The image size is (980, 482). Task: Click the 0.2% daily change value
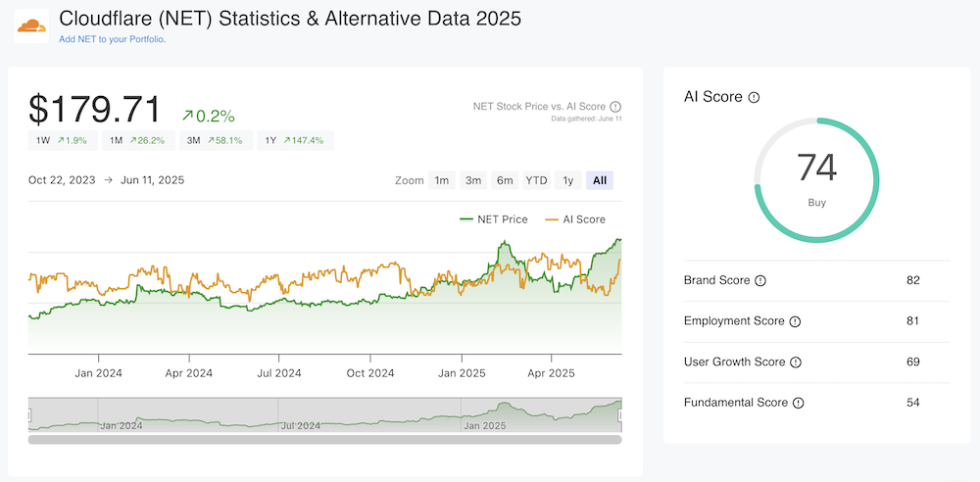pyautogui.click(x=208, y=116)
